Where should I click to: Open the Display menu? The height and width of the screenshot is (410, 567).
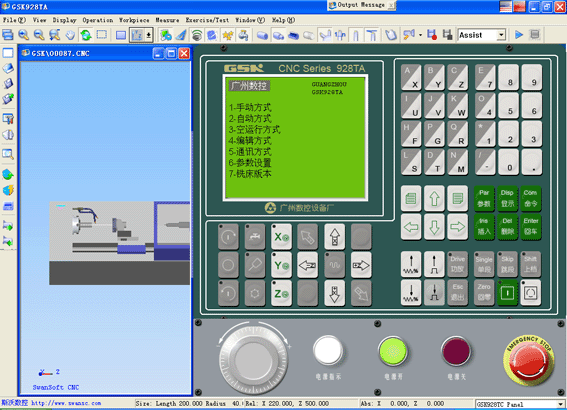pos(64,20)
